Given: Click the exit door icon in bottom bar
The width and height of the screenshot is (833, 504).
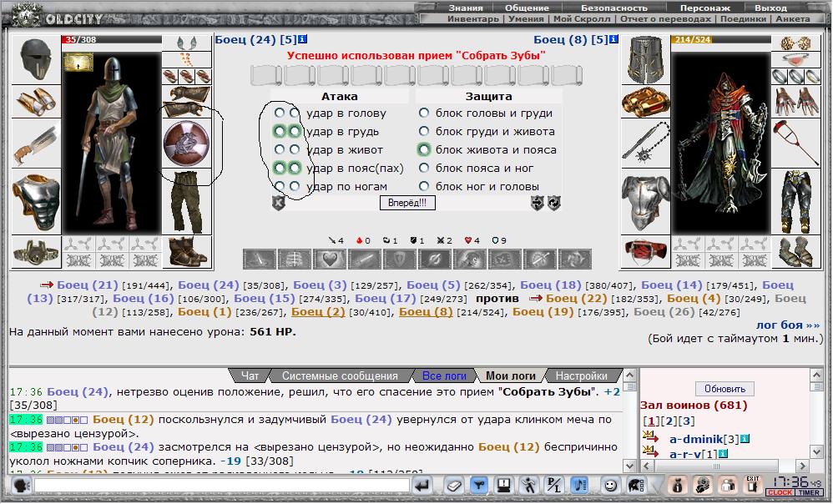Looking at the screenshot, I should 754,485.
